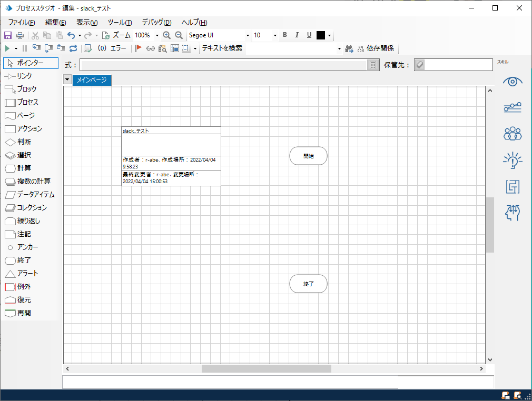Select the ブロック tool
This screenshot has width=532, height=401.
(31, 89)
